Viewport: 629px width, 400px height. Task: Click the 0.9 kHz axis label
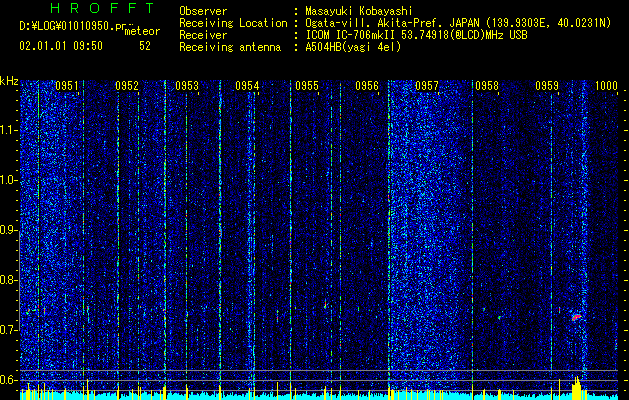click(9, 230)
